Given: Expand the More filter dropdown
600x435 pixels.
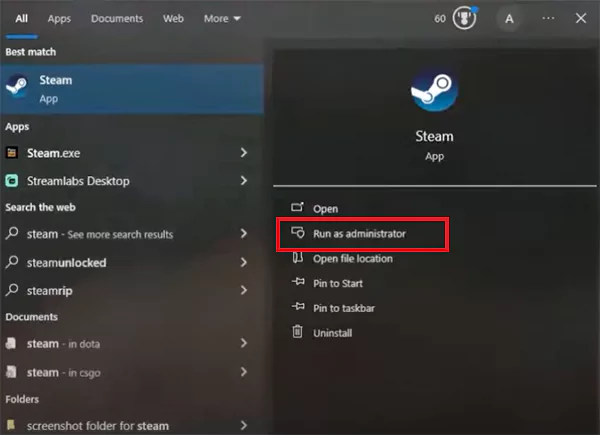Looking at the screenshot, I should (222, 18).
